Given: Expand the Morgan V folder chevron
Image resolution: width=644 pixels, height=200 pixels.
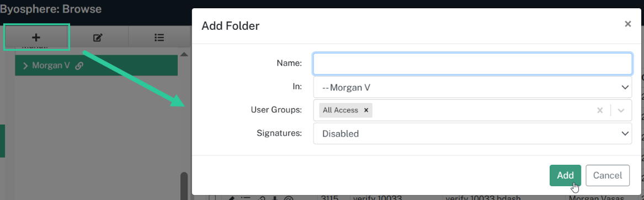Looking at the screenshot, I should click(25, 66).
